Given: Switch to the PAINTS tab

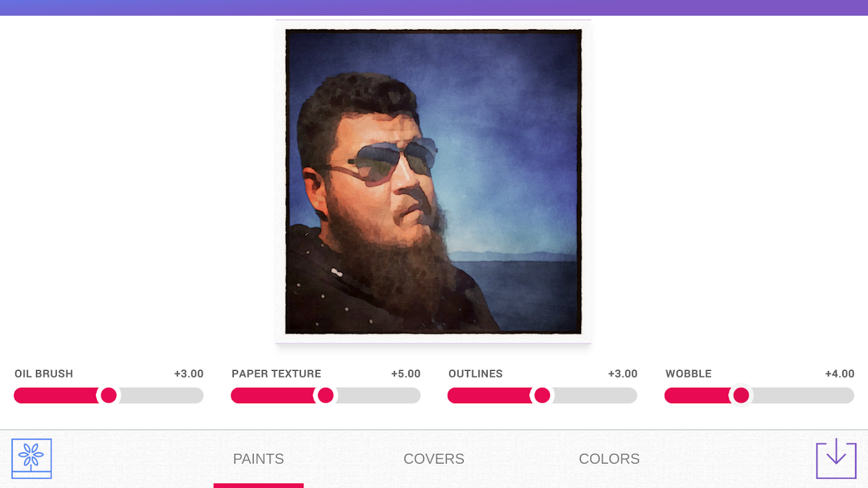Looking at the screenshot, I should click(258, 459).
